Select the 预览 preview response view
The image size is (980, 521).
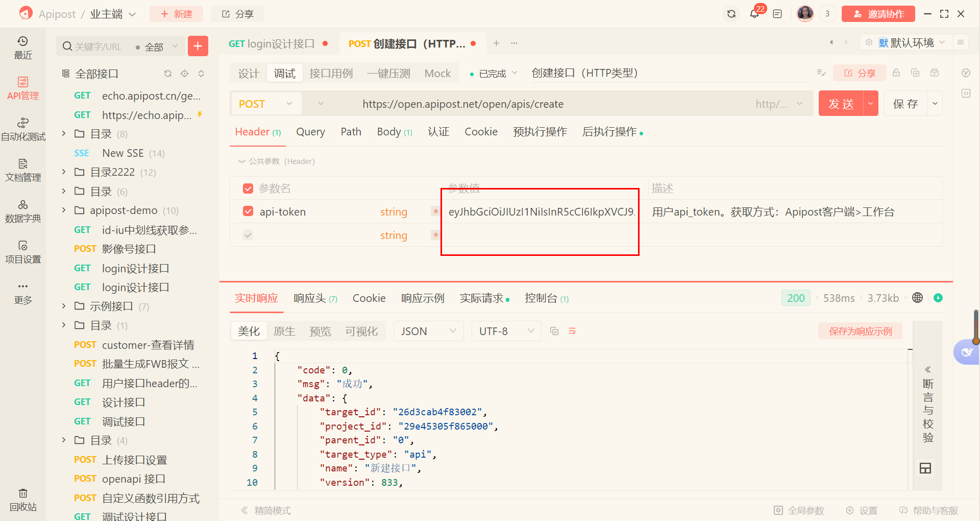point(320,331)
